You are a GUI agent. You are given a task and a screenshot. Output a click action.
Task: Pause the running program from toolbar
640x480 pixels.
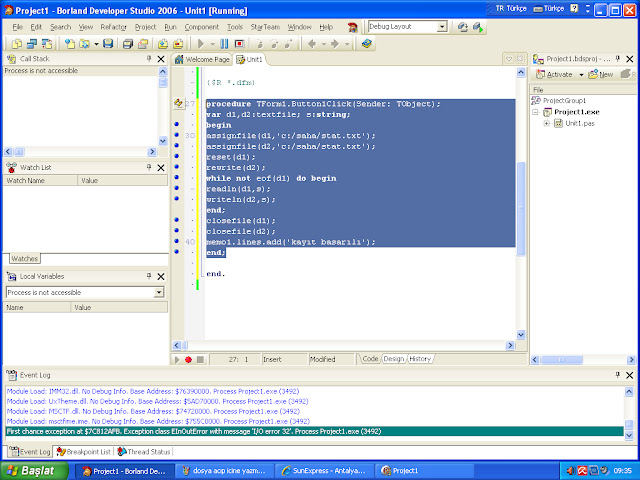tap(224, 44)
